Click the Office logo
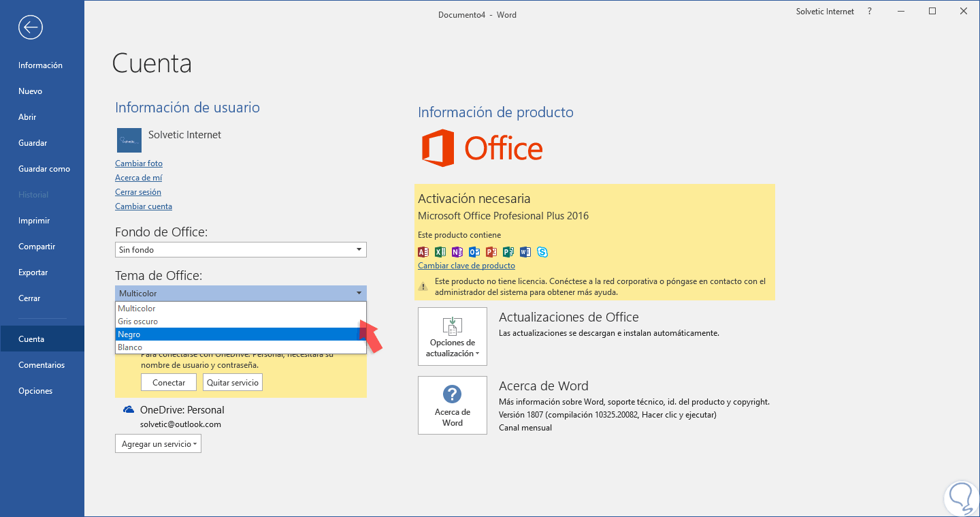980x517 pixels. (482, 148)
